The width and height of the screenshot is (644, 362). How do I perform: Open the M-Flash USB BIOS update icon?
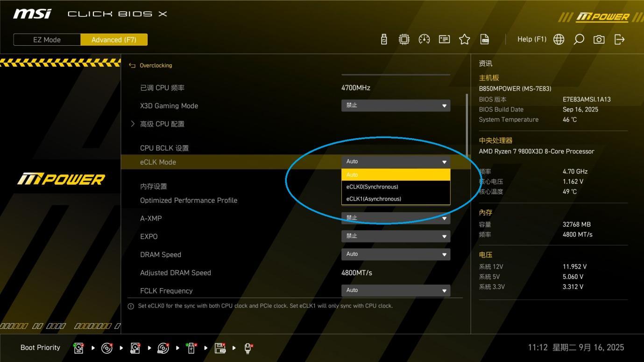click(x=384, y=39)
